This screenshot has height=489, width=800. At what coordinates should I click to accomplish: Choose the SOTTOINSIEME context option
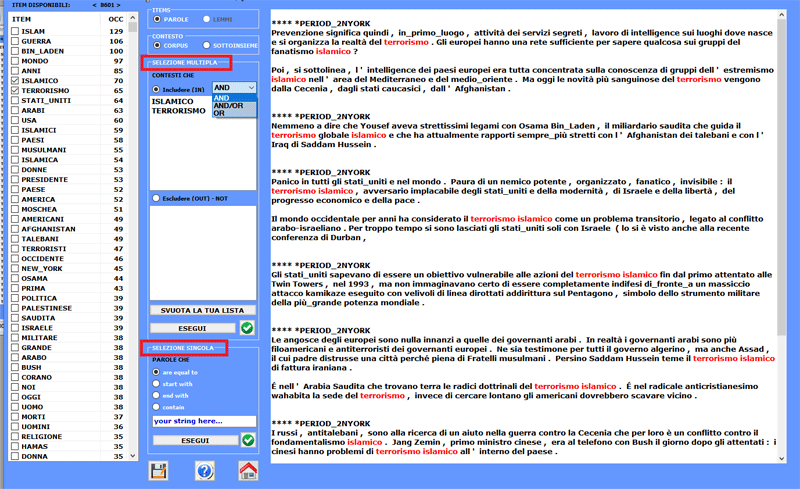(x=206, y=45)
